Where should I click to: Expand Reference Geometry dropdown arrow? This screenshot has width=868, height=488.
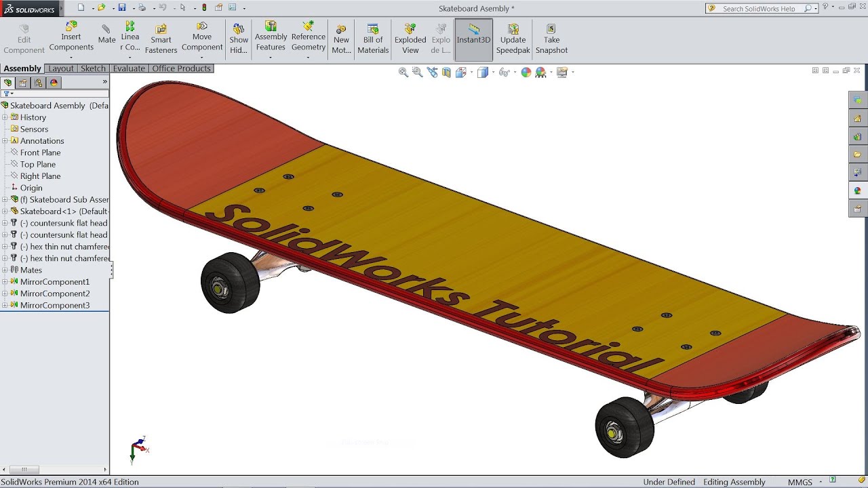pyautogui.click(x=309, y=58)
